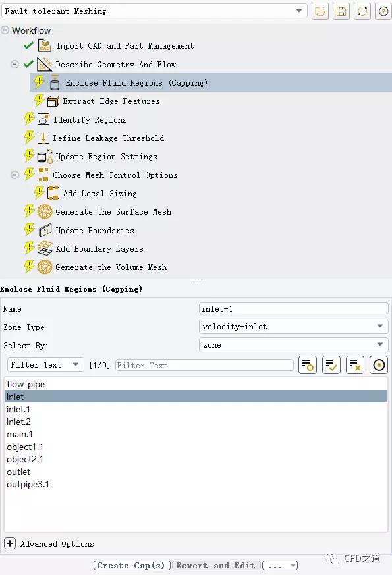The image size is (392, 575).
Task: Click the lightning status icon beside Update Boundaries
Action: [29, 229]
